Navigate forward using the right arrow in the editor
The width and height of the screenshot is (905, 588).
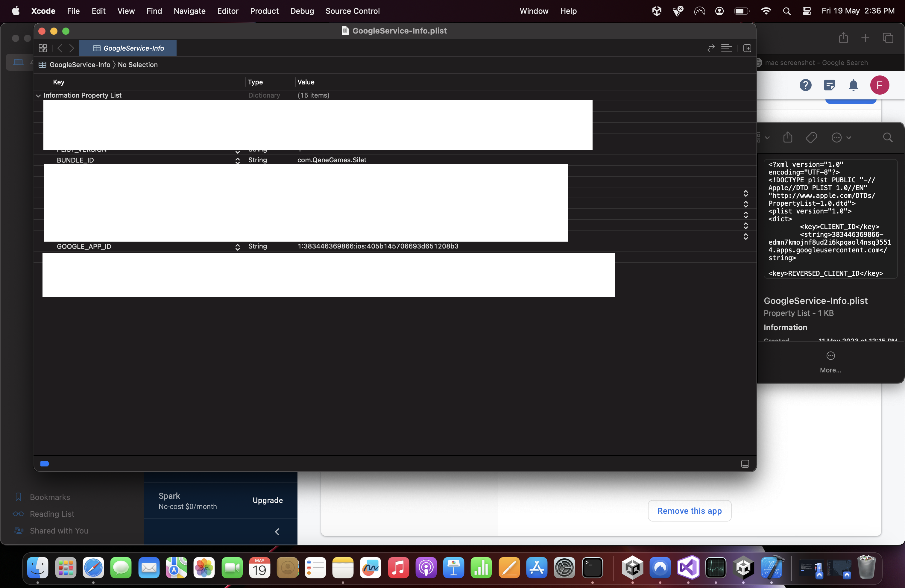point(72,48)
